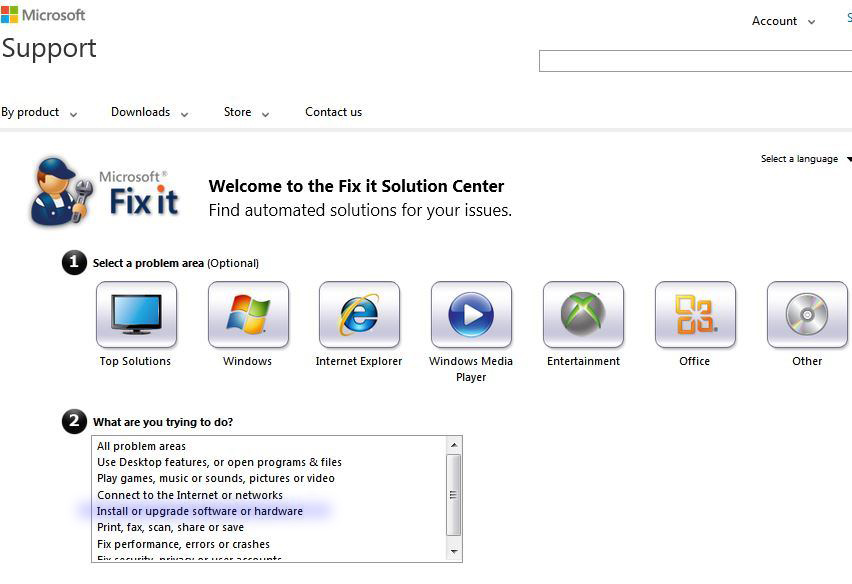Open the Select a language dropdown
Image resolution: width=852 pixels, height=584 pixels.
[806, 159]
